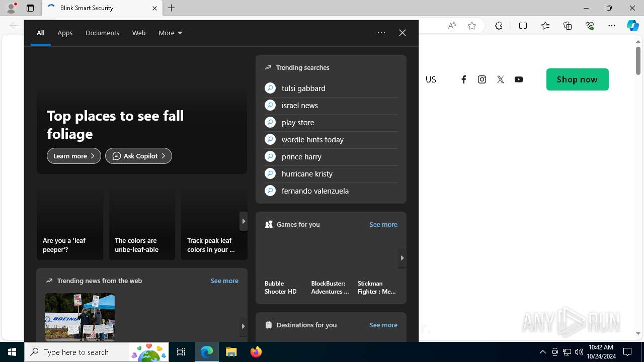The width and height of the screenshot is (644, 362).
Task: See more Trending news from the web
Action: coord(224,281)
